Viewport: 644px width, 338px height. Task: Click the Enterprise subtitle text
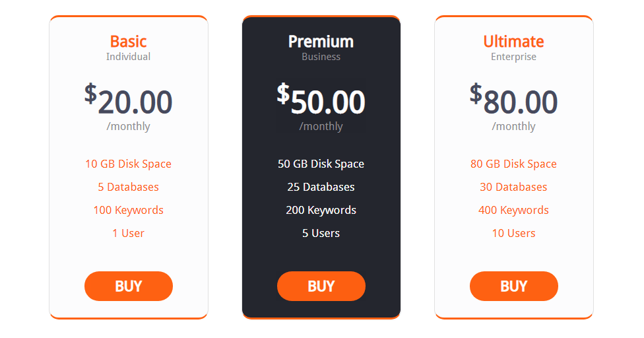514,57
